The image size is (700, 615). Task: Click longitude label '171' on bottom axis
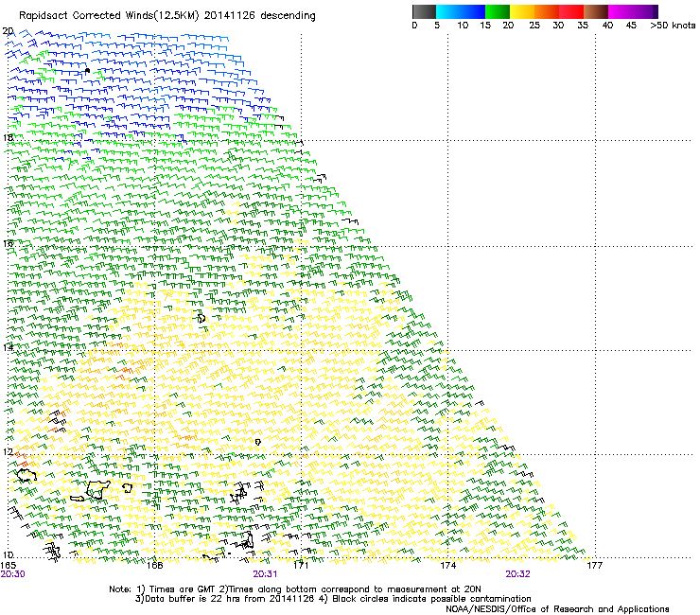[x=301, y=566]
